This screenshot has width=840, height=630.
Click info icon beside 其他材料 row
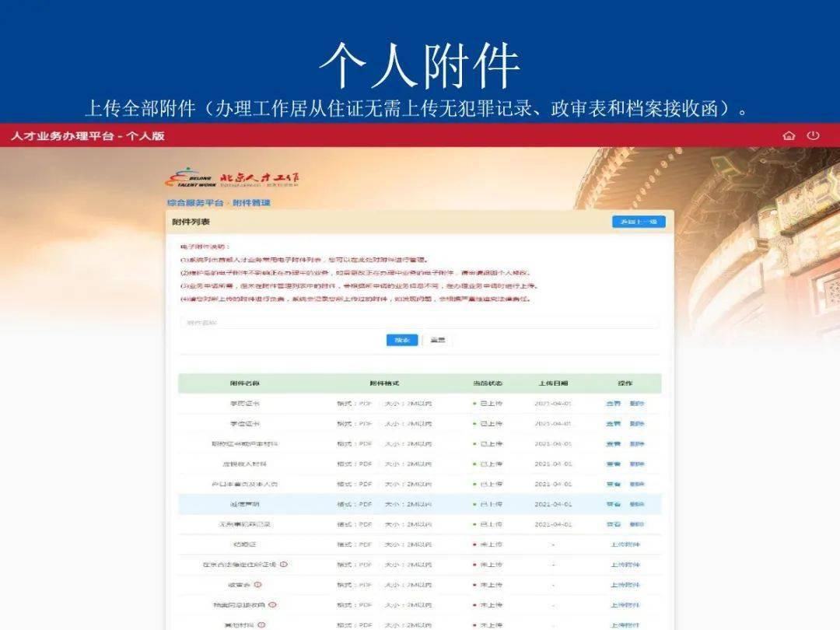(x=261, y=625)
